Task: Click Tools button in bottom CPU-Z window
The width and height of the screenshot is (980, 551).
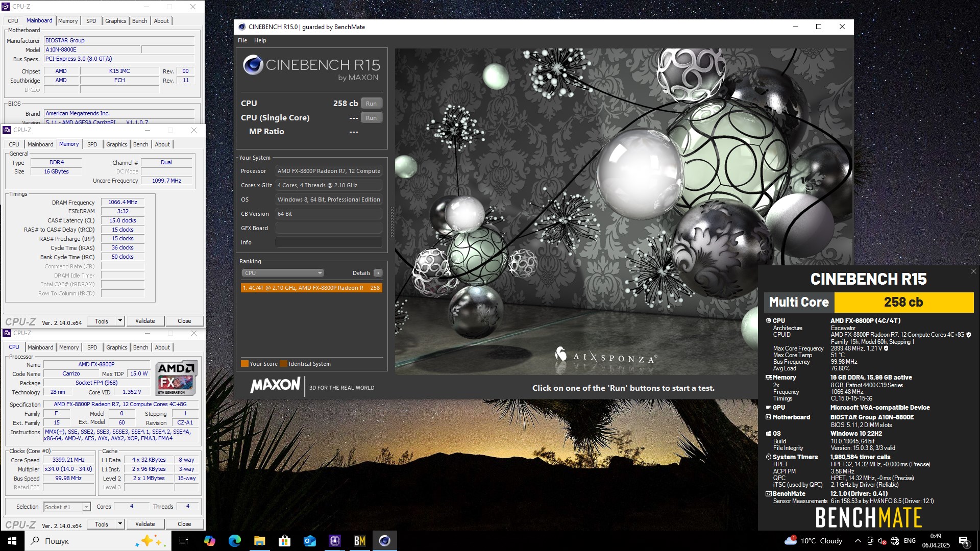Action: (102, 524)
